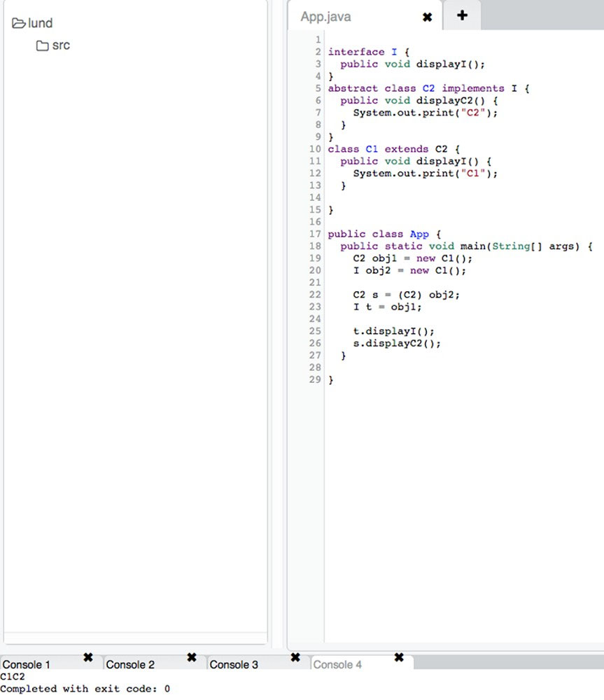Click the 'public class App {' line
The width and height of the screenshot is (604, 700).
(x=384, y=234)
